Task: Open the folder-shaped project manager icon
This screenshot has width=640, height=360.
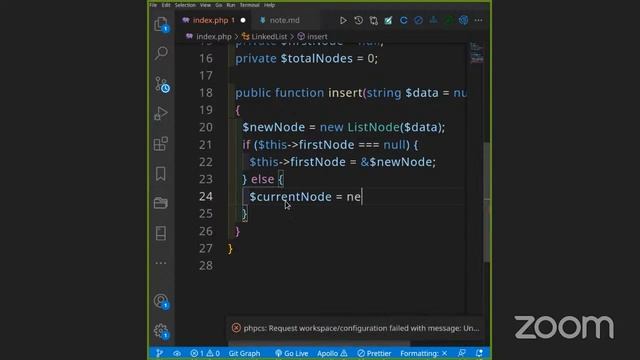Action: click(x=161, y=203)
